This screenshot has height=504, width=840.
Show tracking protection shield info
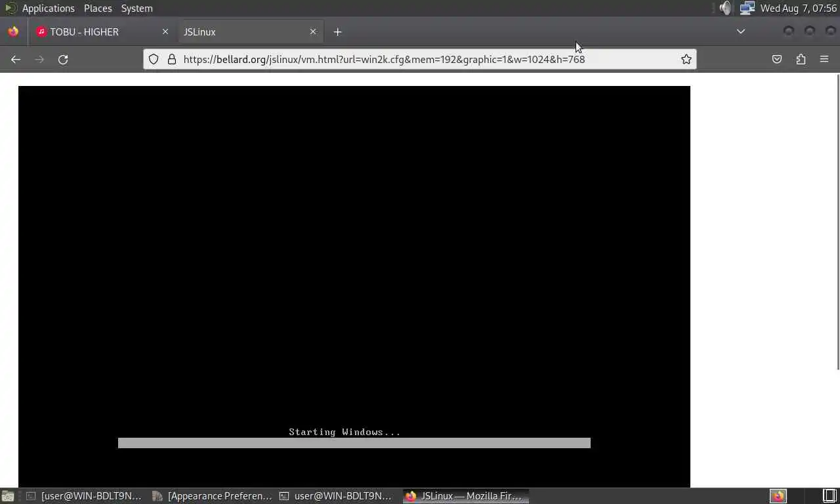tap(154, 59)
